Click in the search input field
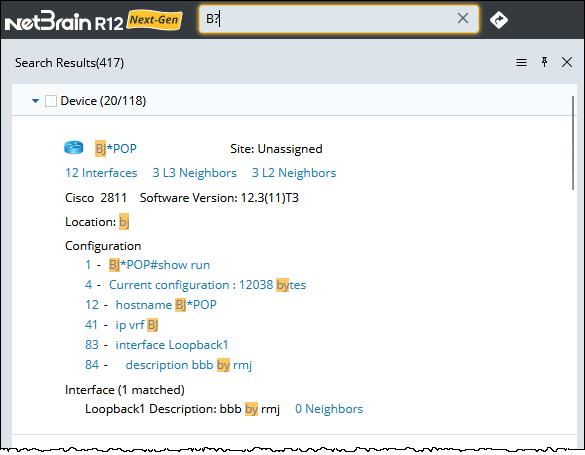The width and height of the screenshot is (585, 455). point(328,19)
